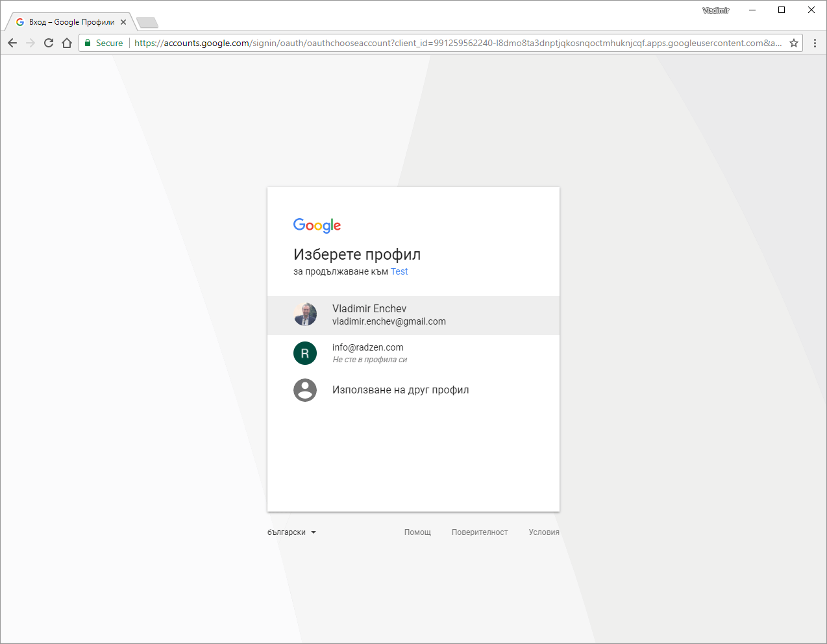Open the Поверителност privacy link

(480, 532)
